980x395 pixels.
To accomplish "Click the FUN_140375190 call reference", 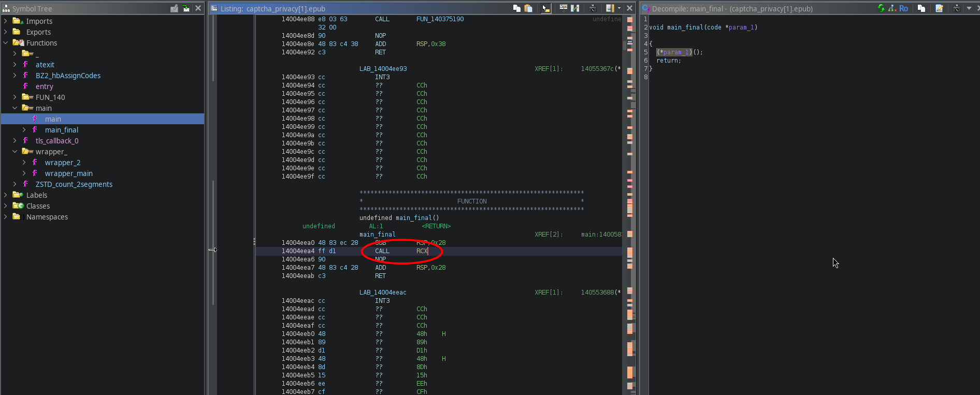I will 440,19.
